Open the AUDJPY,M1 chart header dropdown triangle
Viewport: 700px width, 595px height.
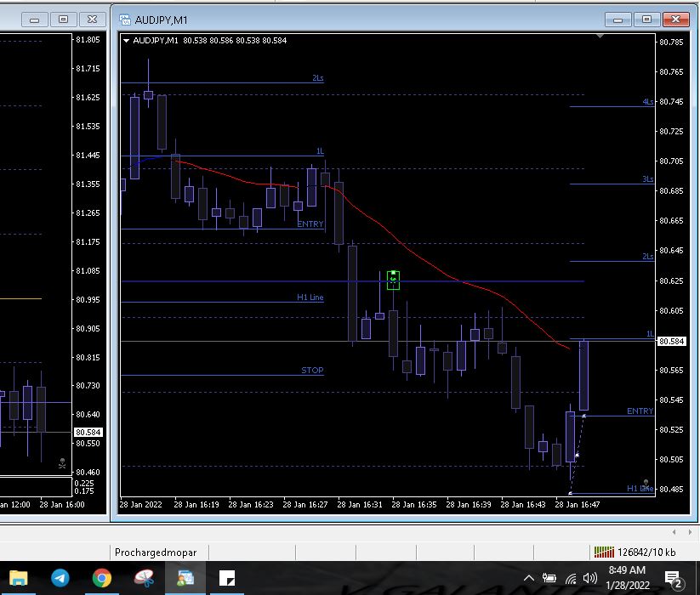tap(127, 41)
